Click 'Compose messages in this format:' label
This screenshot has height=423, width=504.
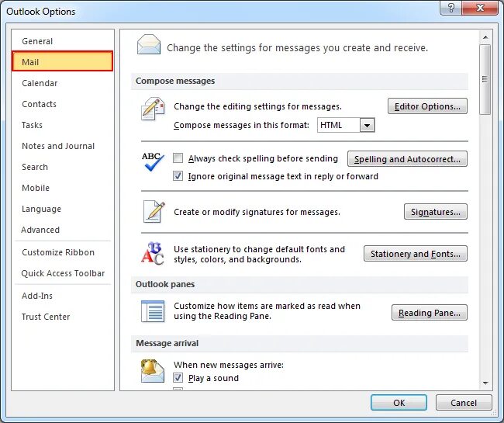[241, 125]
